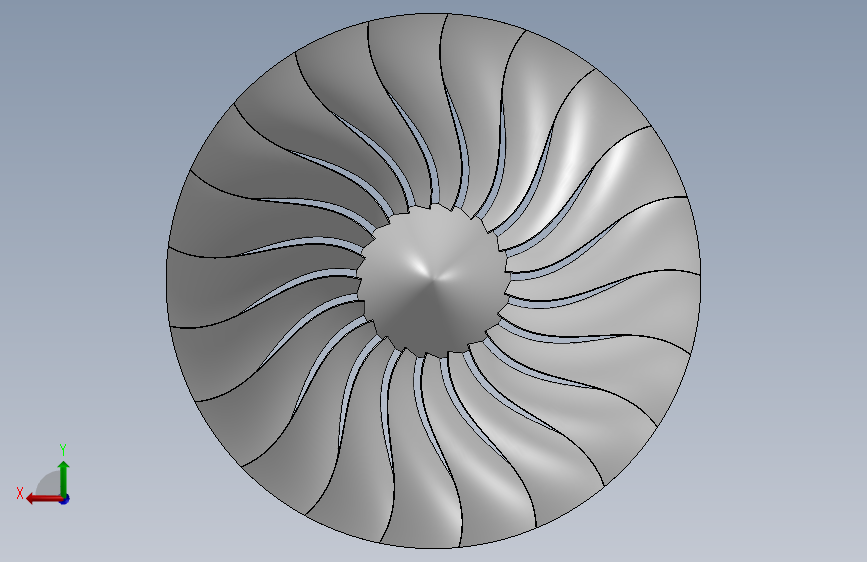Click the empty background right of the impeller
The height and width of the screenshot is (562, 867).
(x=785, y=277)
